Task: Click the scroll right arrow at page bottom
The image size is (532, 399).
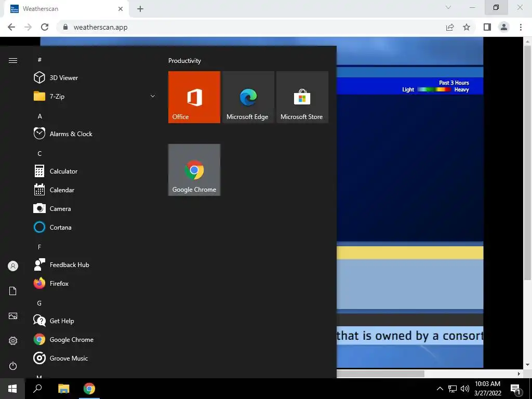Action: (x=519, y=374)
